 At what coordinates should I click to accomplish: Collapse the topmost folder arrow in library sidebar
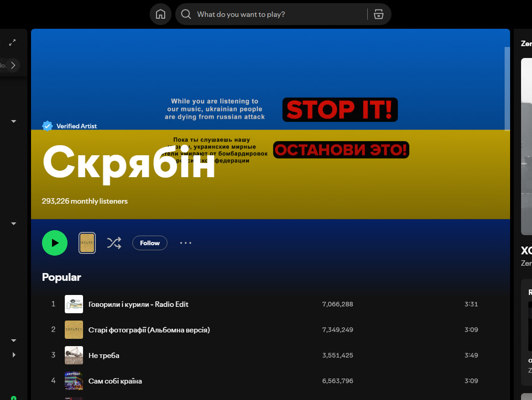(14, 121)
